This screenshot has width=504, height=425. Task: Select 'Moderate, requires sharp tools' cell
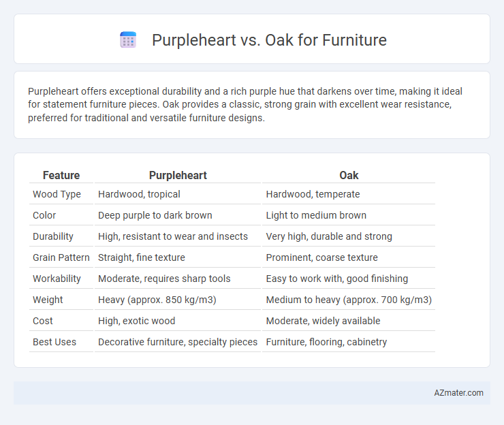tap(164, 279)
